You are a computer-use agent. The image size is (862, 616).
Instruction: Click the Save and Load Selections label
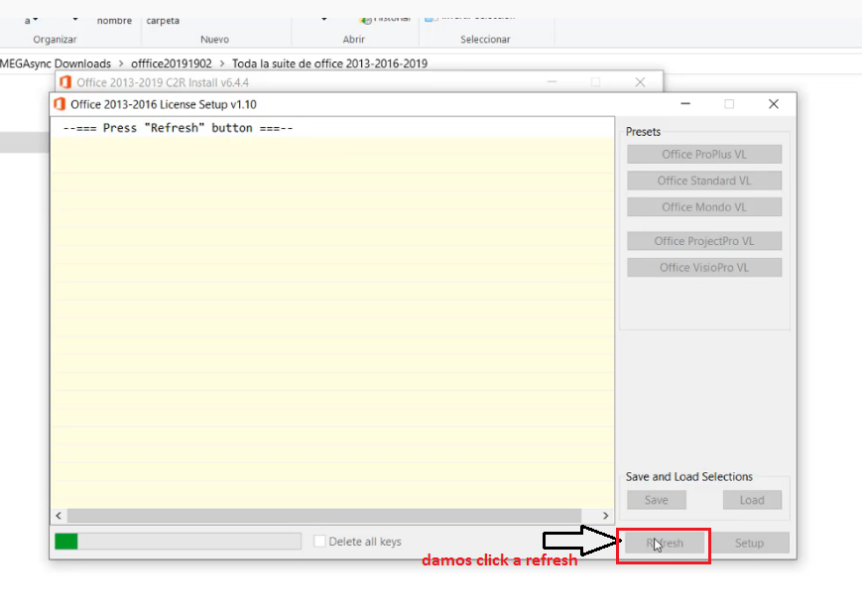tap(688, 476)
